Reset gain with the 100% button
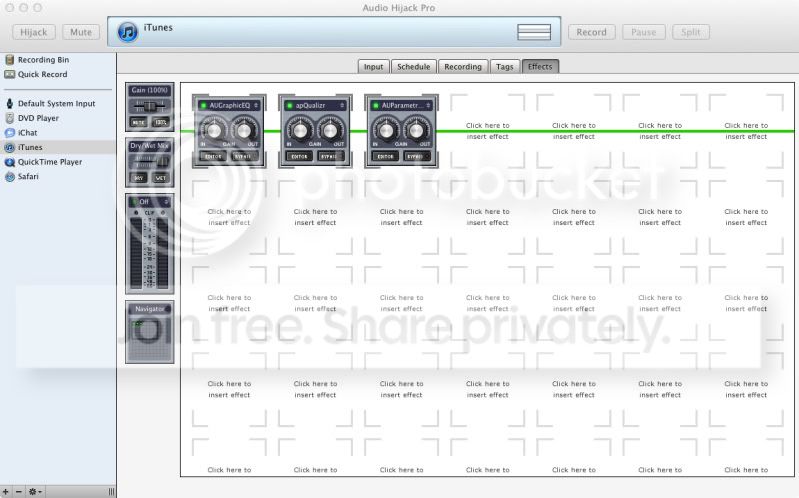Image resolution: width=799 pixels, height=498 pixels. point(161,122)
